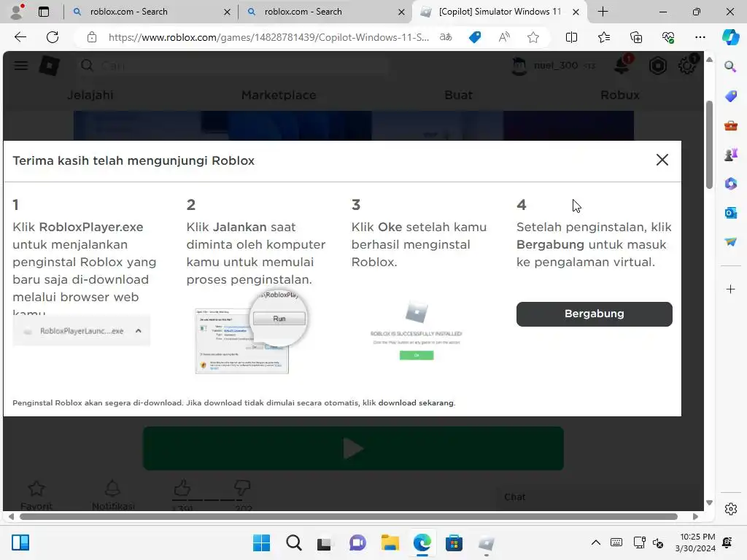Expand RobloxPlayerLauncher.exe download chevron

pyautogui.click(x=138, y=330)
